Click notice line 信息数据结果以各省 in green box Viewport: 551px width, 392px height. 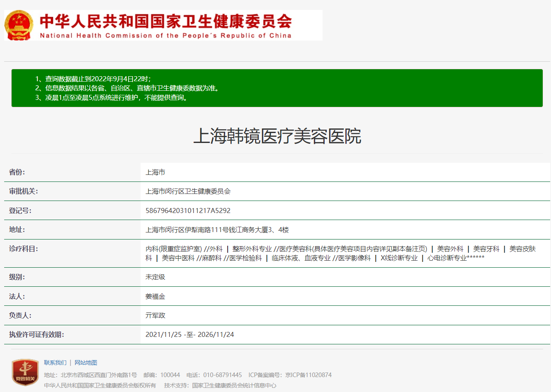pos(127,88)
